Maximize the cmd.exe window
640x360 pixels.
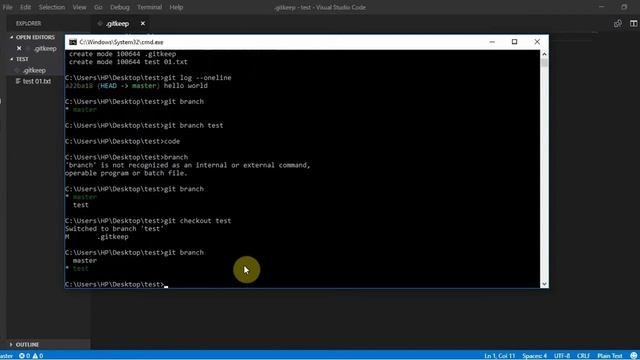click(x=514, y=42)
